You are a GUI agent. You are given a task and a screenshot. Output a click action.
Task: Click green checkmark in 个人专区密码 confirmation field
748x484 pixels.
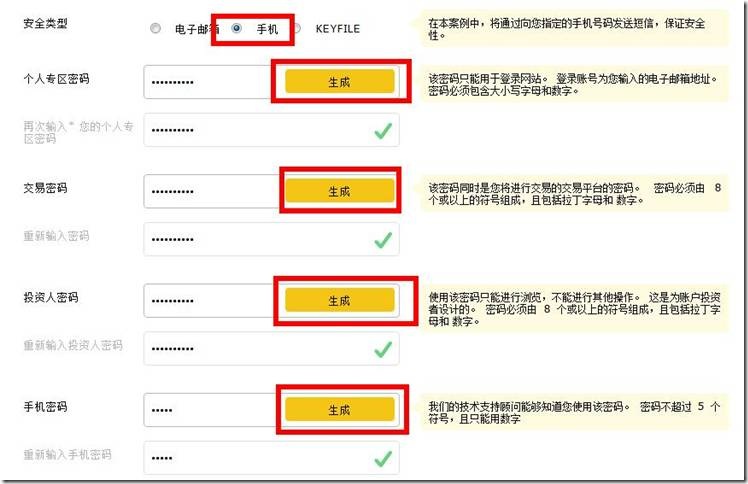coord(383,131)
